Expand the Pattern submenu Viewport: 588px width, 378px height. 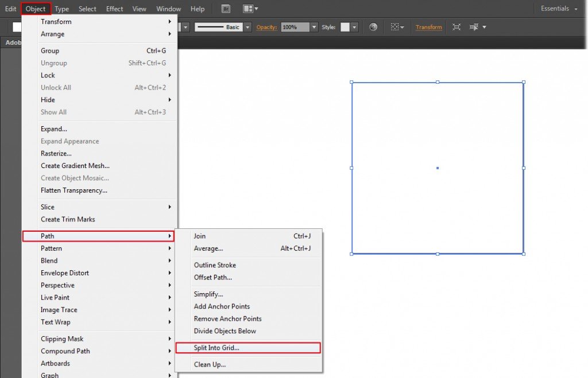(x=52, y=248)
